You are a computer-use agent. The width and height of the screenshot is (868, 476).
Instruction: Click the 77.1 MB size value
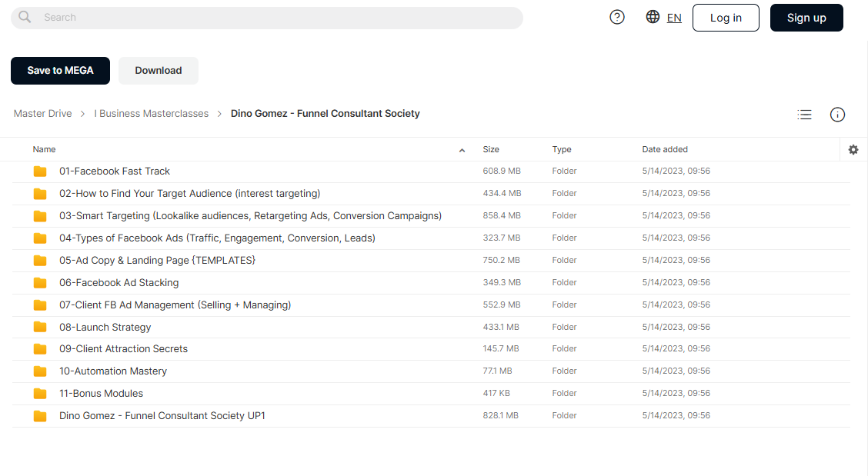[497, 371]
